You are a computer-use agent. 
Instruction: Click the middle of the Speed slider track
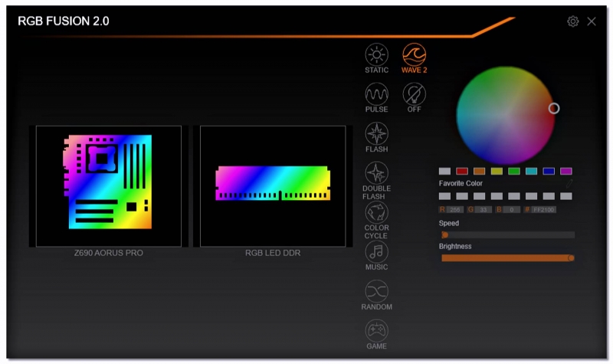508,235
